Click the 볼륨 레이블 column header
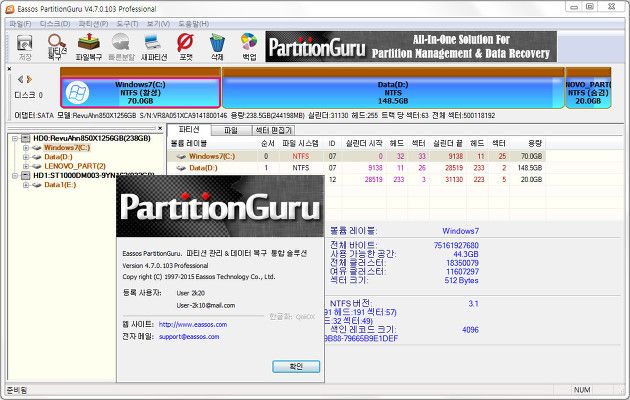 [189, 144]
